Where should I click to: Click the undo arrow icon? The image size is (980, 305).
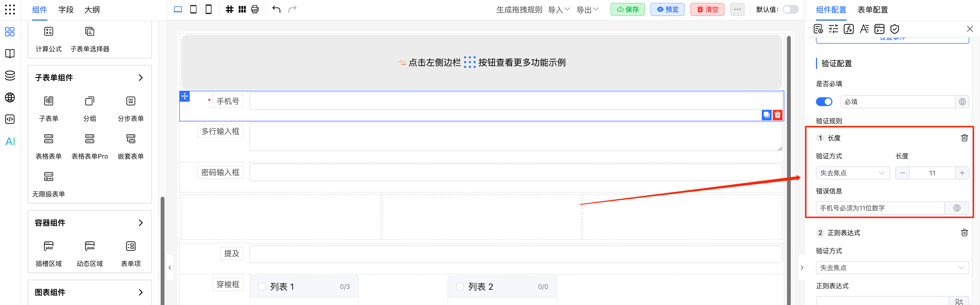[x=276, y=10]
